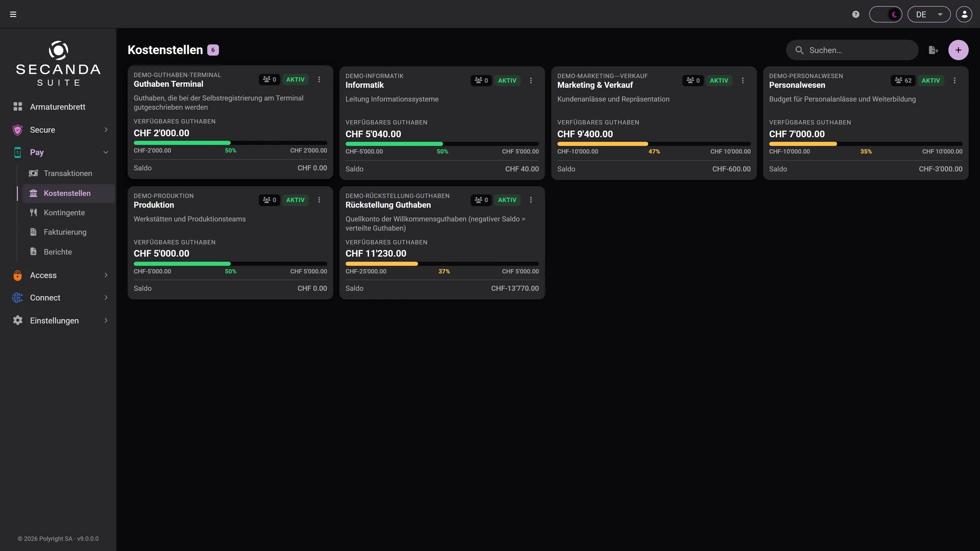Viewport: 980px width, 551px height.
Task: Click the export cost centers icon
Action: point(934,50)
